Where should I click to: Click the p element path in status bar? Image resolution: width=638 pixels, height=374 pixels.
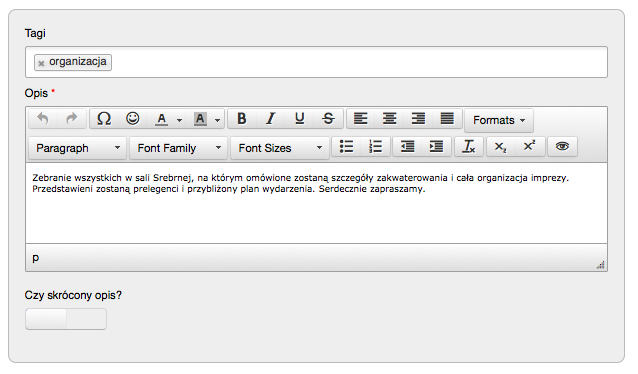click(x=36, y=258)
